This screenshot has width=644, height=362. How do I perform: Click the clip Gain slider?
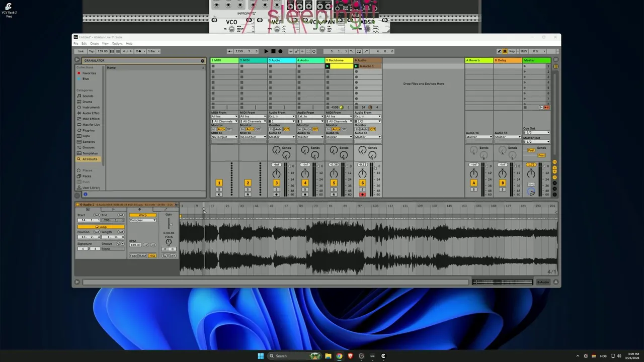(169, 224)
